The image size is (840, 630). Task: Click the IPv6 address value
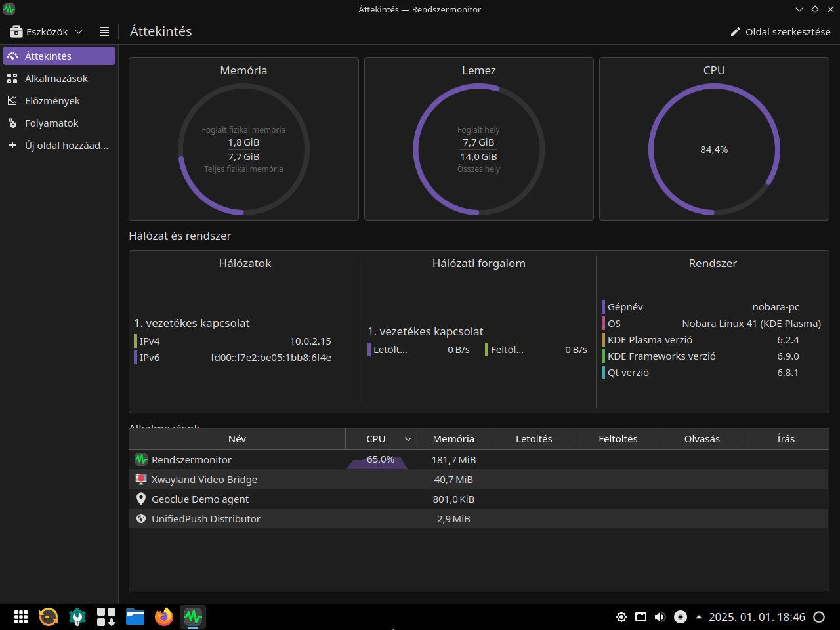pyautogui.click(x=271, y=358)
